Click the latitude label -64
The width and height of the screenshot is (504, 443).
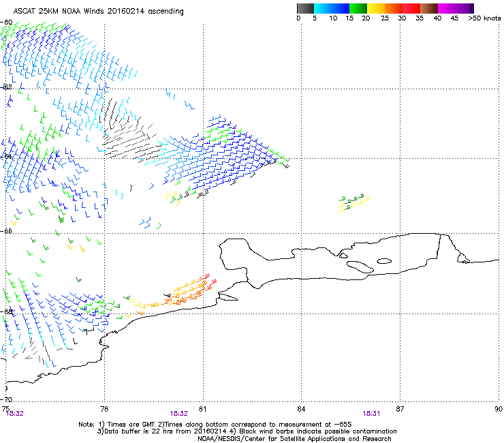click(x=7, y=156)
